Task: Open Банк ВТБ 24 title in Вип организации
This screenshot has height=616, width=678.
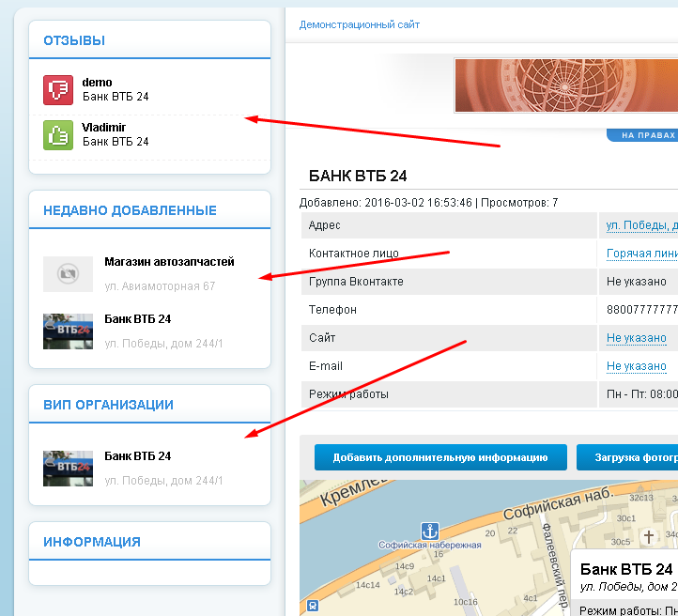Action: tap(137, 456)
